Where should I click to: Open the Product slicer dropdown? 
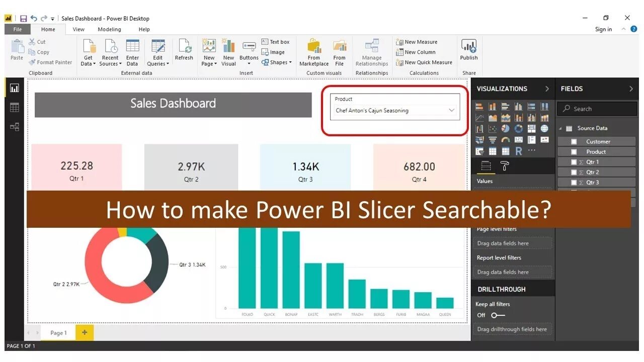click(451, 110)
